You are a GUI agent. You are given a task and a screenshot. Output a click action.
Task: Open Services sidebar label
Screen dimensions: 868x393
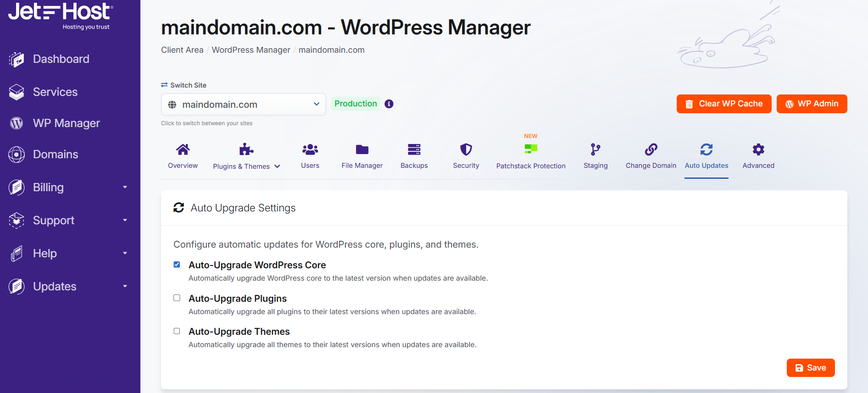click(55, 92)
